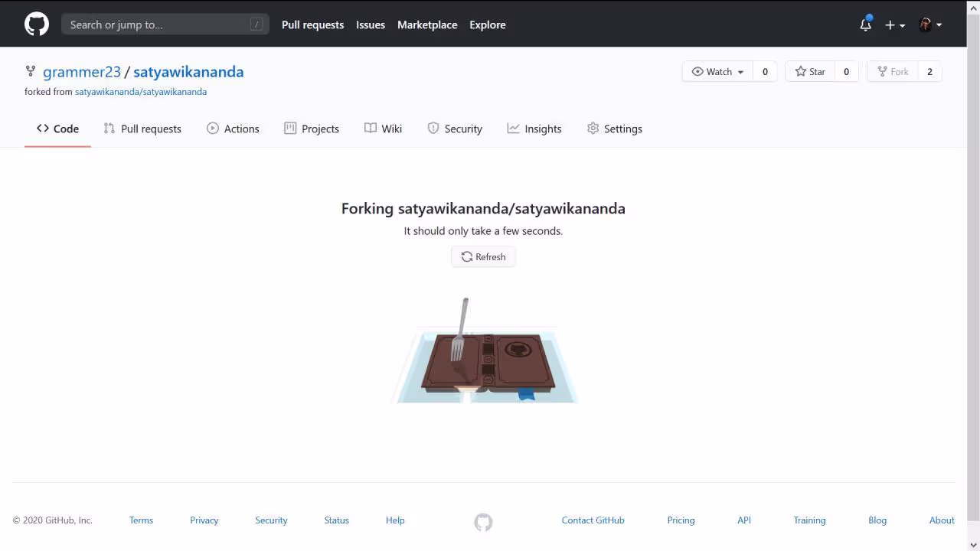The height and width of the screenshot is (551, 980).
Task: Click the 'It should only take a few seconds.' text
Action: coord(483,231)
